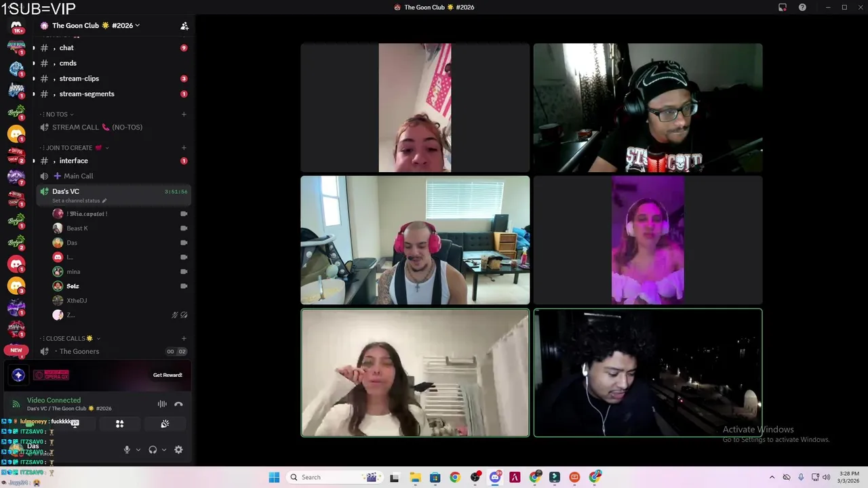This screenshot has width=868, height=488.
Task: Expand The Goon Club server name dropdown
Action: click(x=95, y=26)
